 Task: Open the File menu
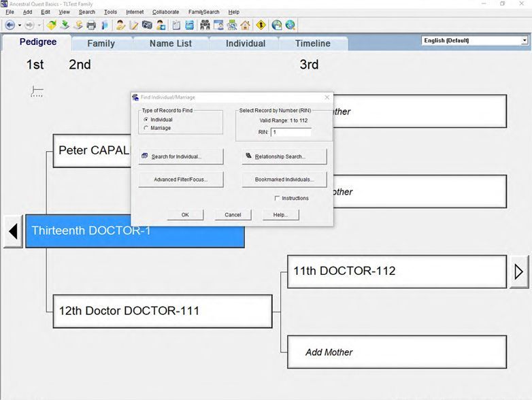point(10,12)
